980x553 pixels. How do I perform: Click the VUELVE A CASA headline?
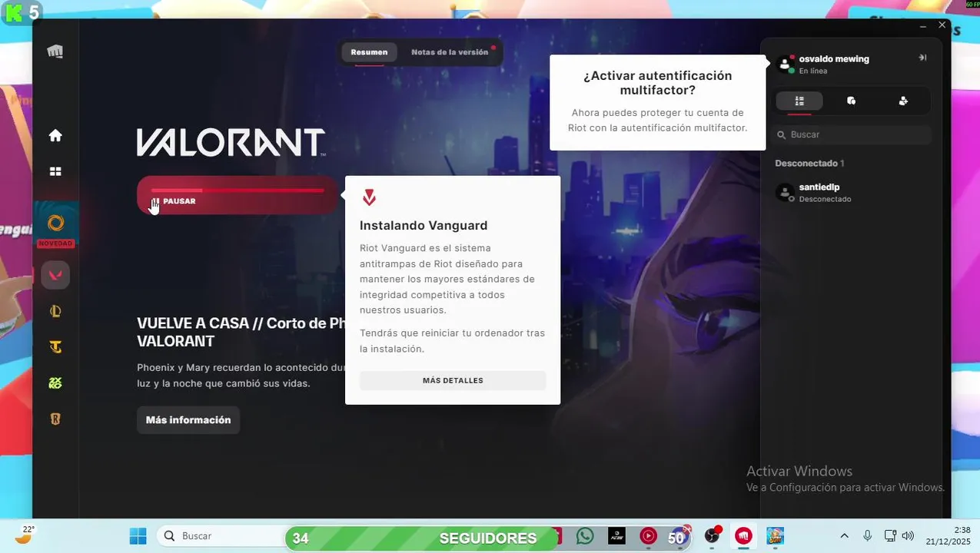click(x=241, y=332)
